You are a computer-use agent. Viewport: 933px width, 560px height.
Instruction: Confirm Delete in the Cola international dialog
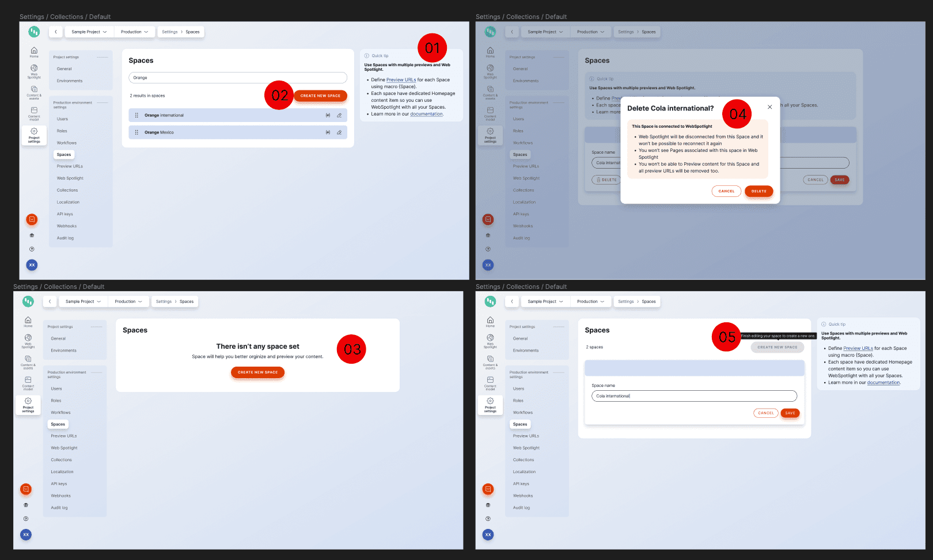(x=758, y=191)
